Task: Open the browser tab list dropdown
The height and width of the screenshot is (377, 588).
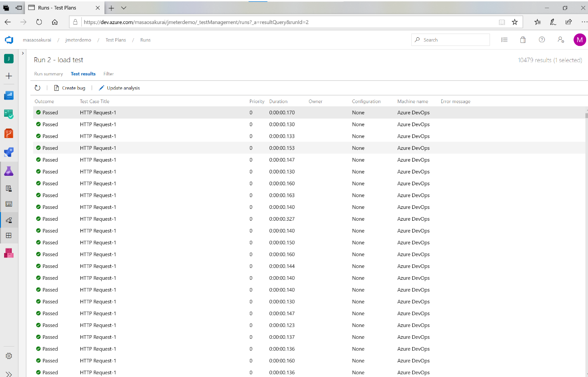Action: (x=124, y=8)
